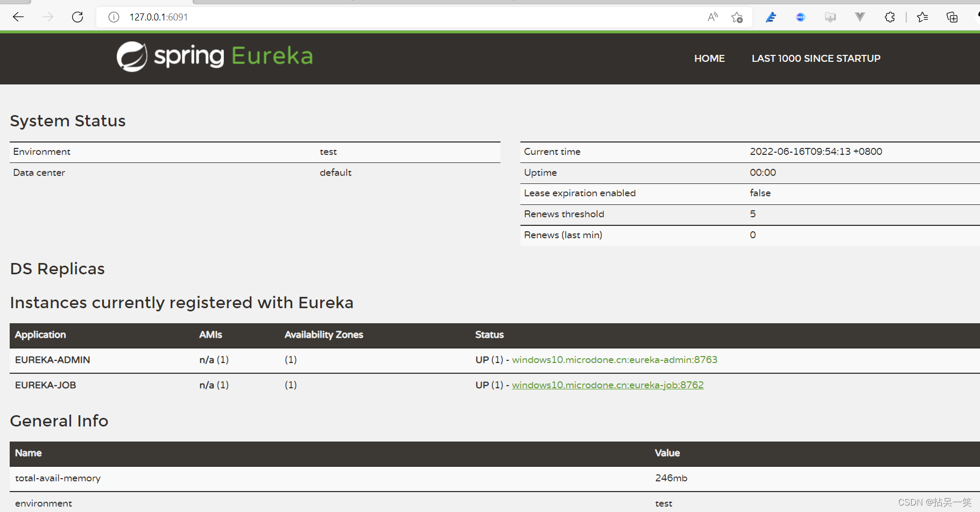Click the n/a (1) AMIs cell for EUREKA-JOB
This screenshot has height=512, width=980.
click(x=214, y=385)
